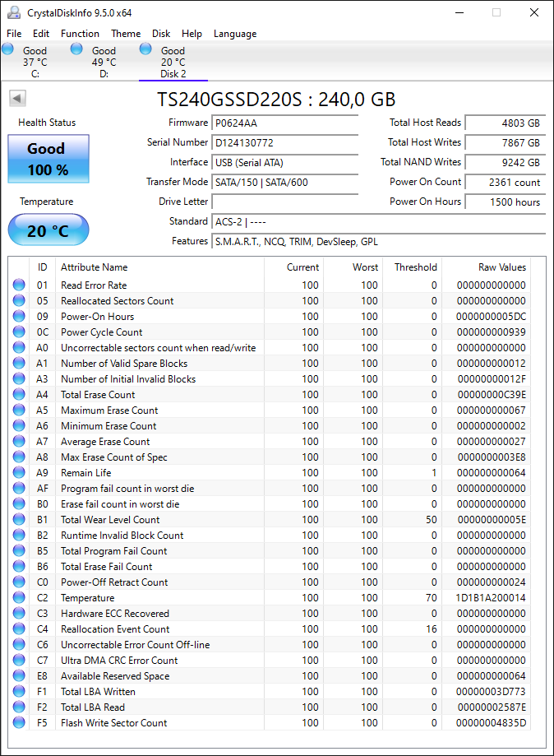Click status orb for Program fail count row
The image size is (554, 756).
pyautogui.click(x=19, y=488)
